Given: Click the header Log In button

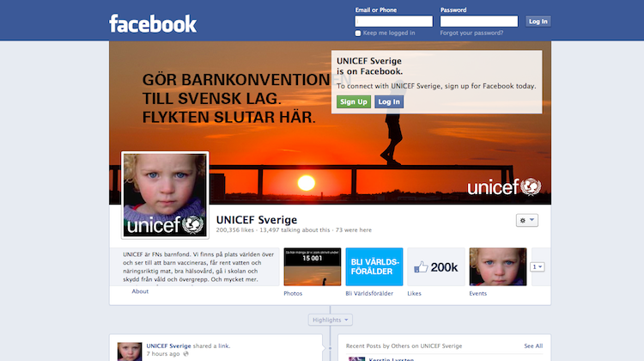Looking at the screenshot, I should click(538, 21).
